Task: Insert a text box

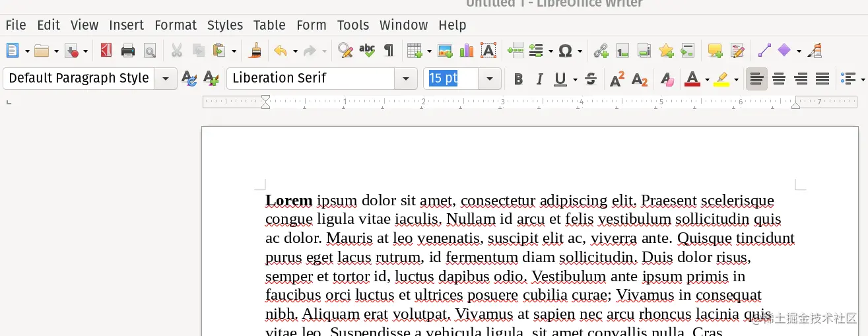Action: tap(488, 50)
